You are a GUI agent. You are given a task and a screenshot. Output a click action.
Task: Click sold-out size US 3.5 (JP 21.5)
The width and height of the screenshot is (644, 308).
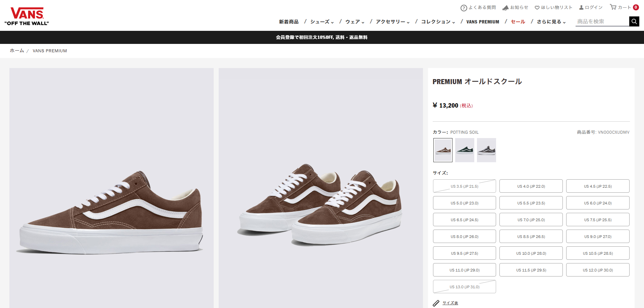click(x=465, y=186)
